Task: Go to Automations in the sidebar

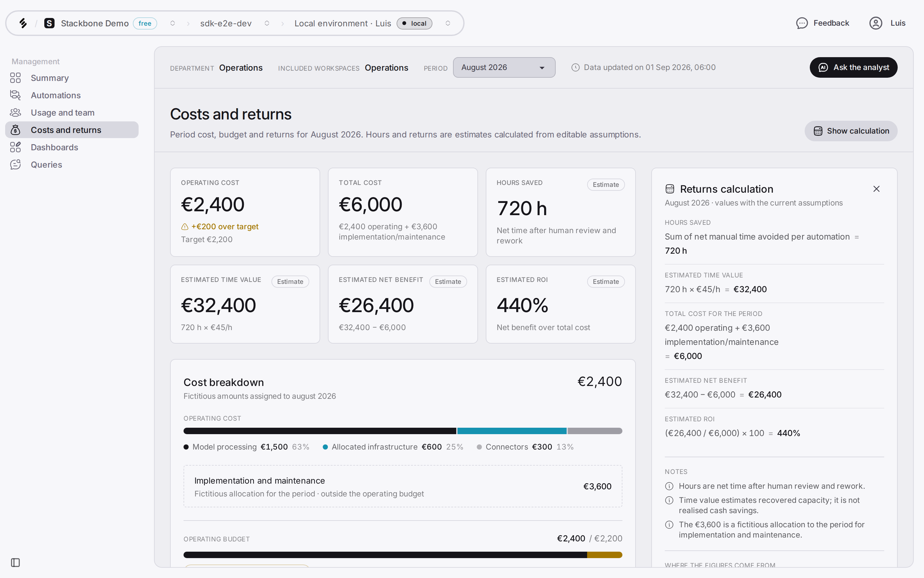Action: click(72, 95)
